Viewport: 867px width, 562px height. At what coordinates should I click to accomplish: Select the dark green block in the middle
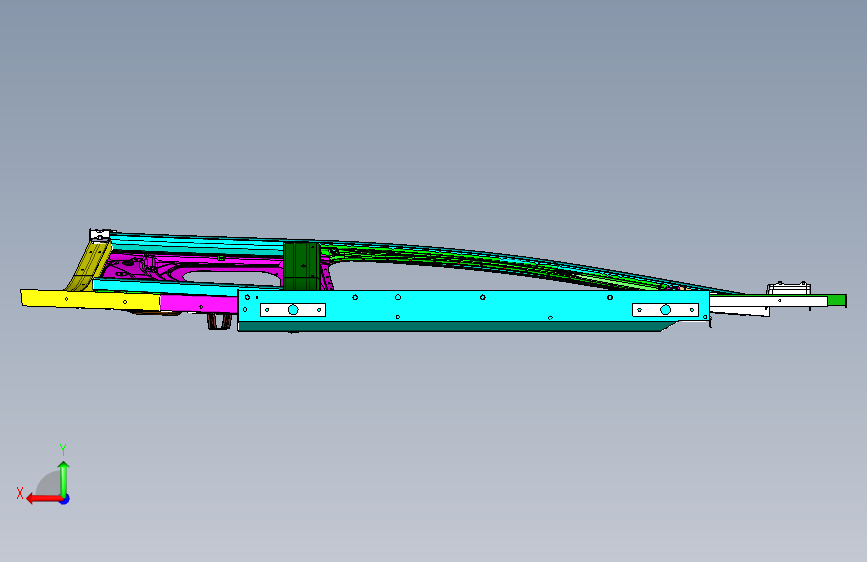(x=301, y=266)
